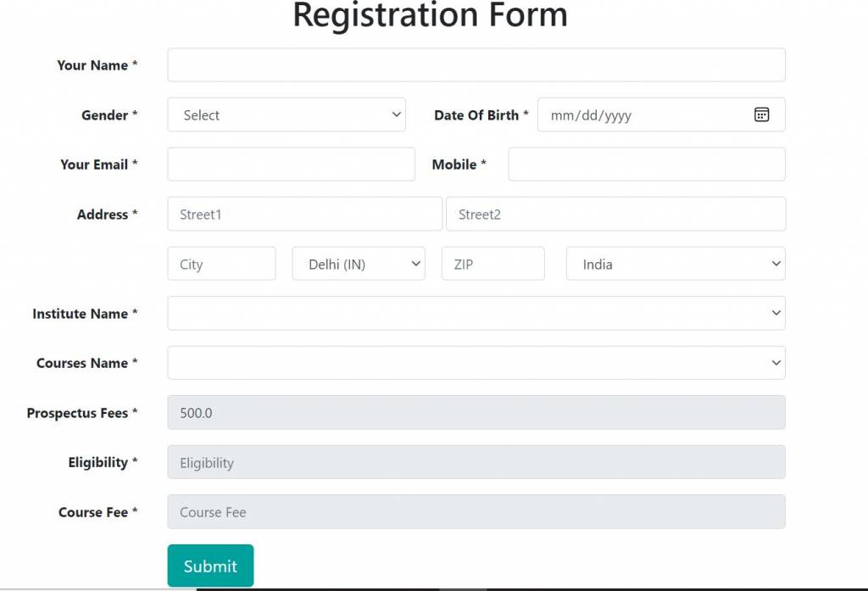
Task: Open the Delhi (IN) state dropdown
Action: [x=359, y=265]
